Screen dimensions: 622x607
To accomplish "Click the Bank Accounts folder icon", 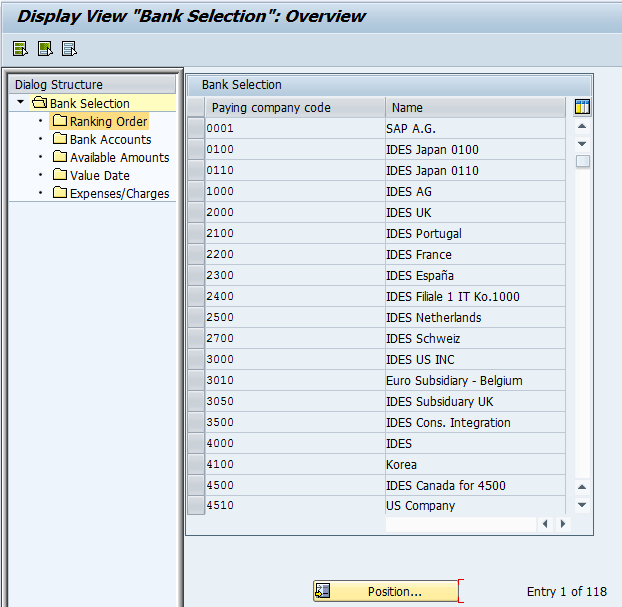I will click(60, 140).
